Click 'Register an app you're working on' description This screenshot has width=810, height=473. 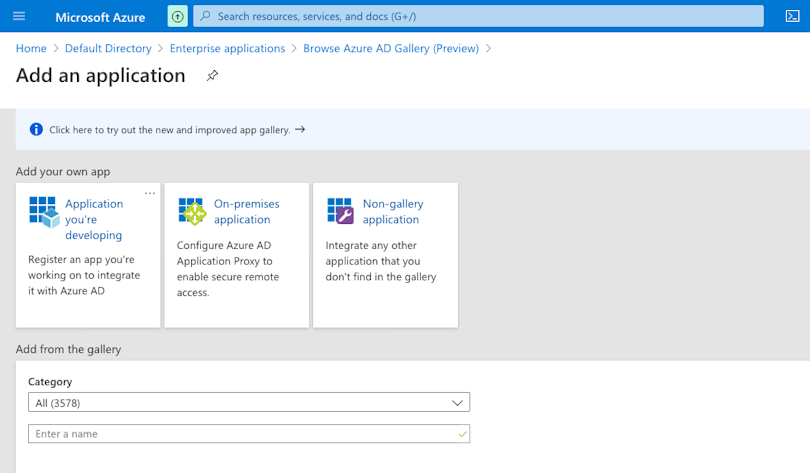(84, 275)
